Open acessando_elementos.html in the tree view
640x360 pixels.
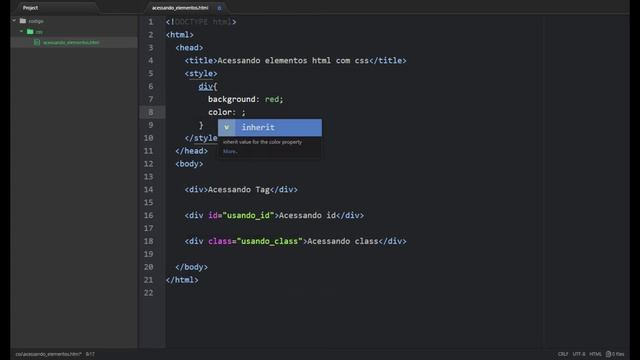[x=71, y=42]
